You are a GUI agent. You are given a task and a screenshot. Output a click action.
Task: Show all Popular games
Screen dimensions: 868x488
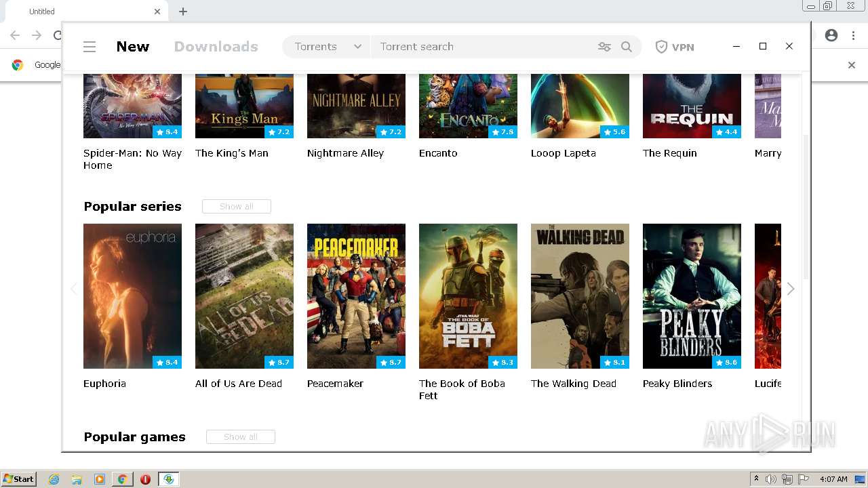[241, 436]
